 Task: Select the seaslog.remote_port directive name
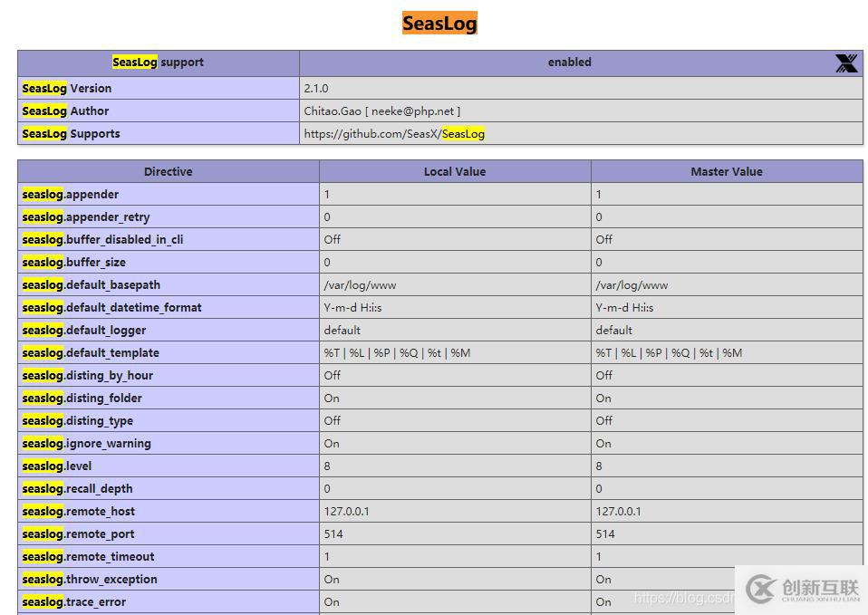point(78,534)
